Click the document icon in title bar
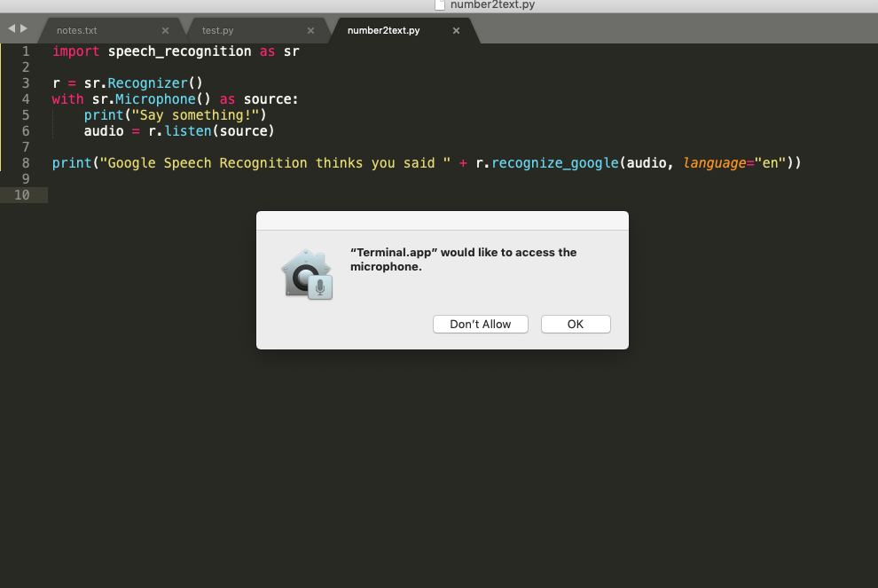 click(440, 5)
